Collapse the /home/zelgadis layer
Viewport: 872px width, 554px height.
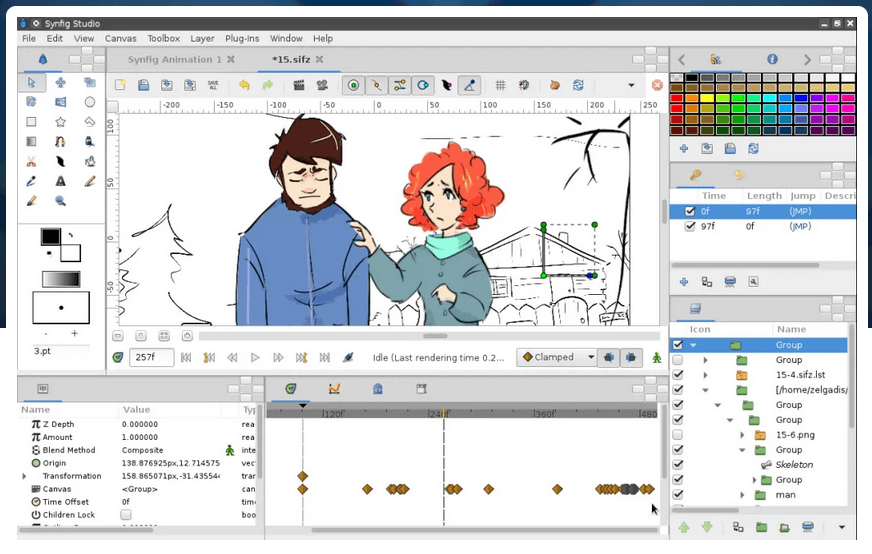pos(705,390)
